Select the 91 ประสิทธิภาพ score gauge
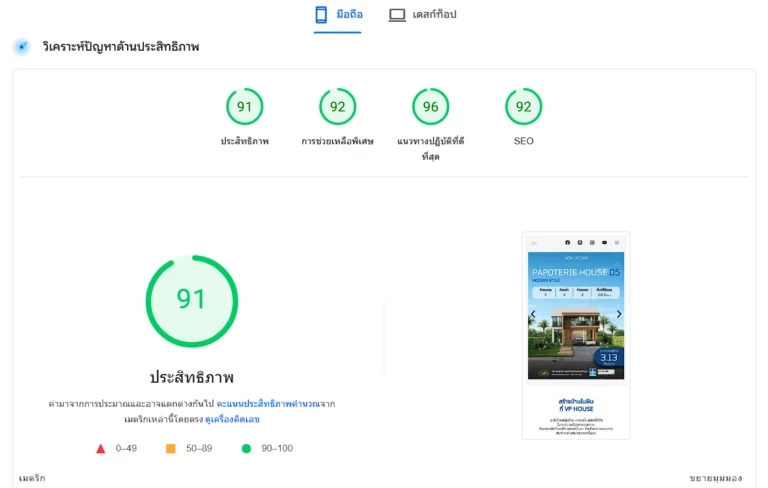768x488 pixels. click(x=244, y=106)
